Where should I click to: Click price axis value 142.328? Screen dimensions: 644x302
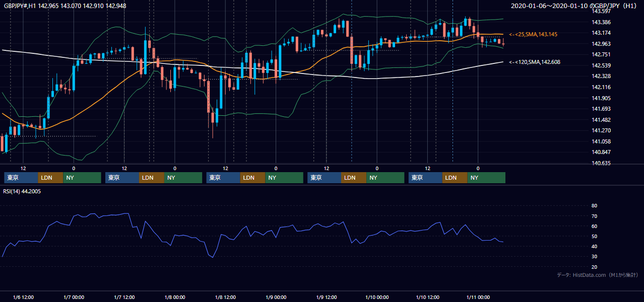601,77
